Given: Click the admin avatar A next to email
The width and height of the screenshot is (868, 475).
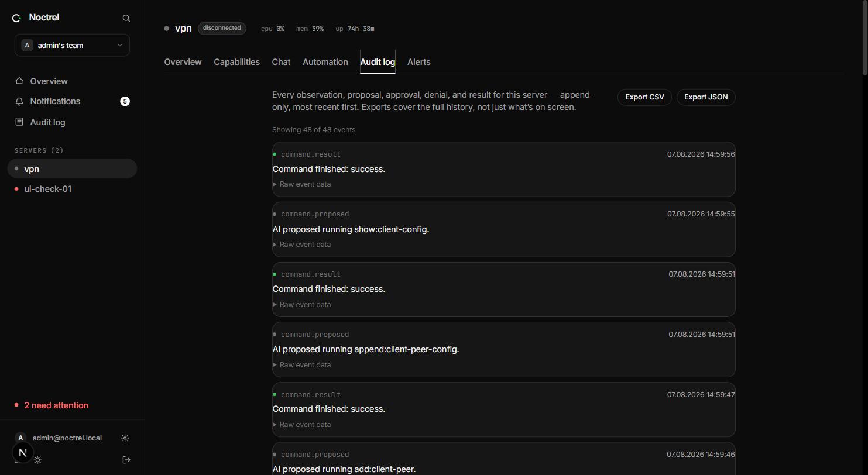Looking at the screenshot, I should click(20, 438).
